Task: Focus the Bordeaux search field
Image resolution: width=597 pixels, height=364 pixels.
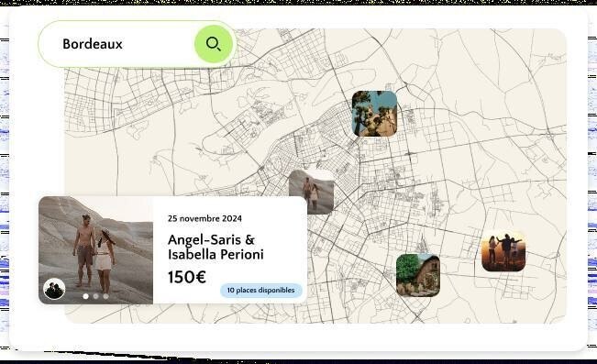Action: [116, 44]
